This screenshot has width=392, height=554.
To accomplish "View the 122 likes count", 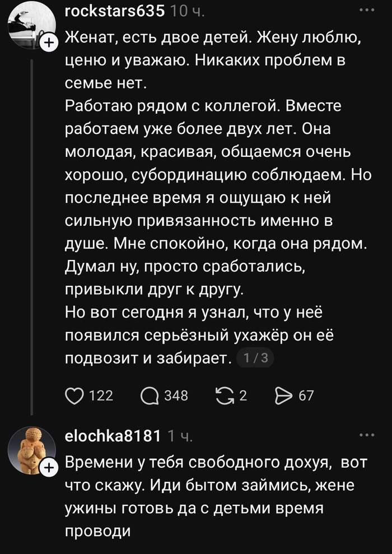I will 101,395.
